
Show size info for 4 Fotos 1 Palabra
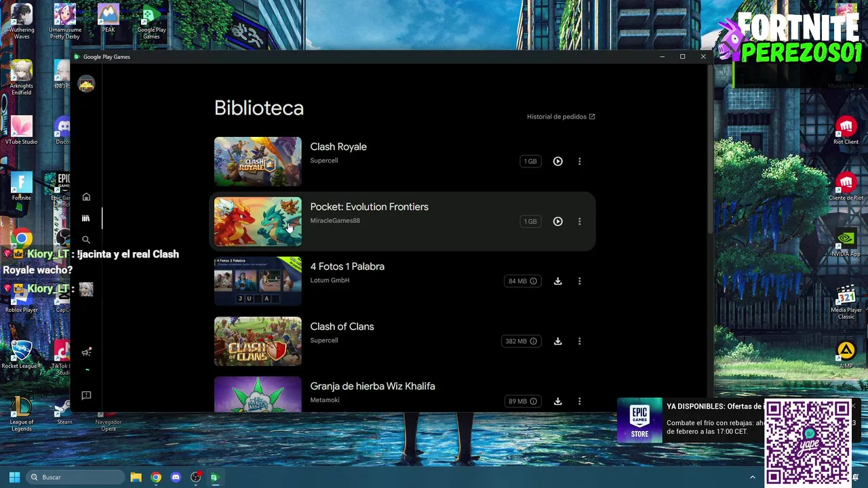533,281
